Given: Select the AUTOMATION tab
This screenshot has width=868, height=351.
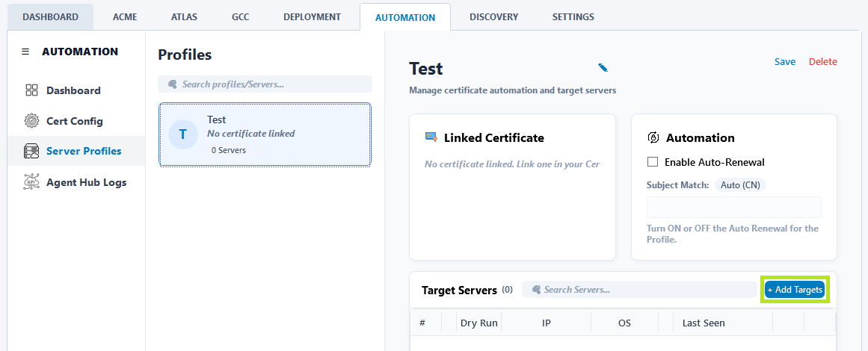Looking at the screenshot, I should tap(405, 17).
